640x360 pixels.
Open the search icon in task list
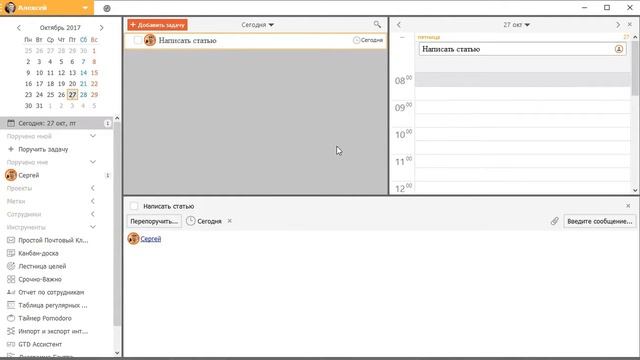pos(377,24)
